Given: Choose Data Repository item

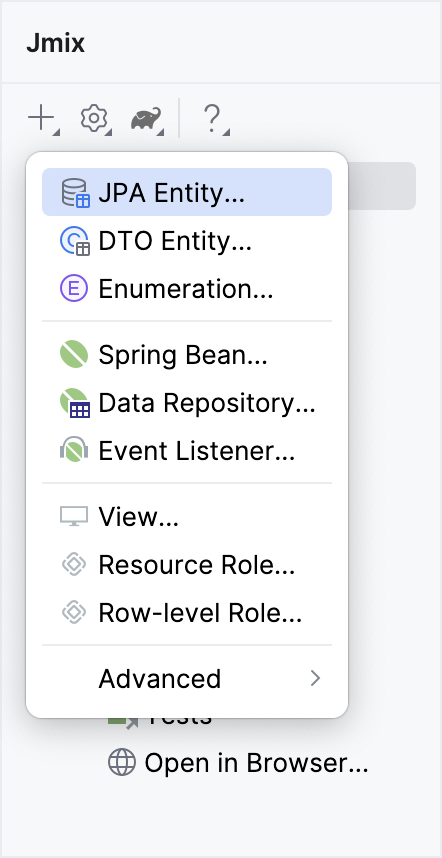Looking at the screenshot, I should click(187, 403).
